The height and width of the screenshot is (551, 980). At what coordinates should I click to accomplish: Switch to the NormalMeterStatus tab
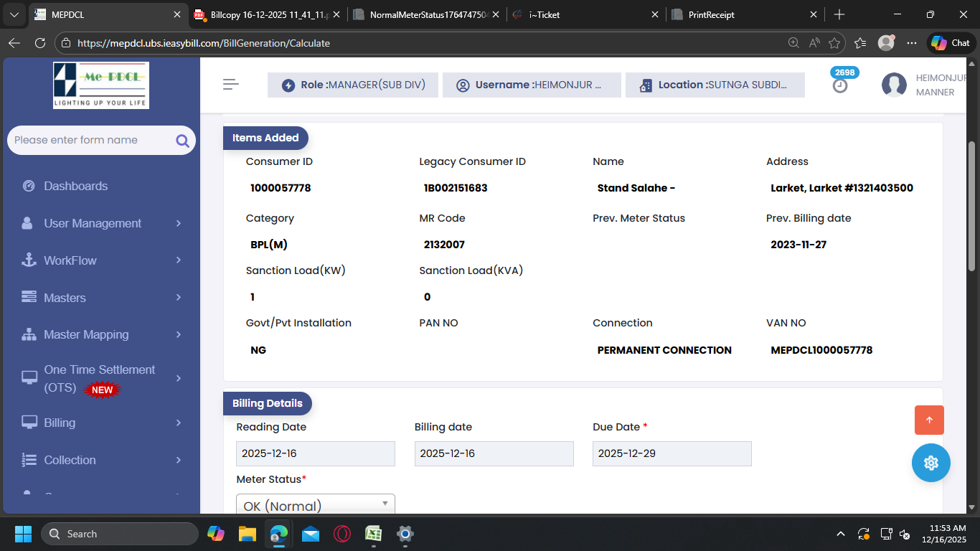coord(427,14)
